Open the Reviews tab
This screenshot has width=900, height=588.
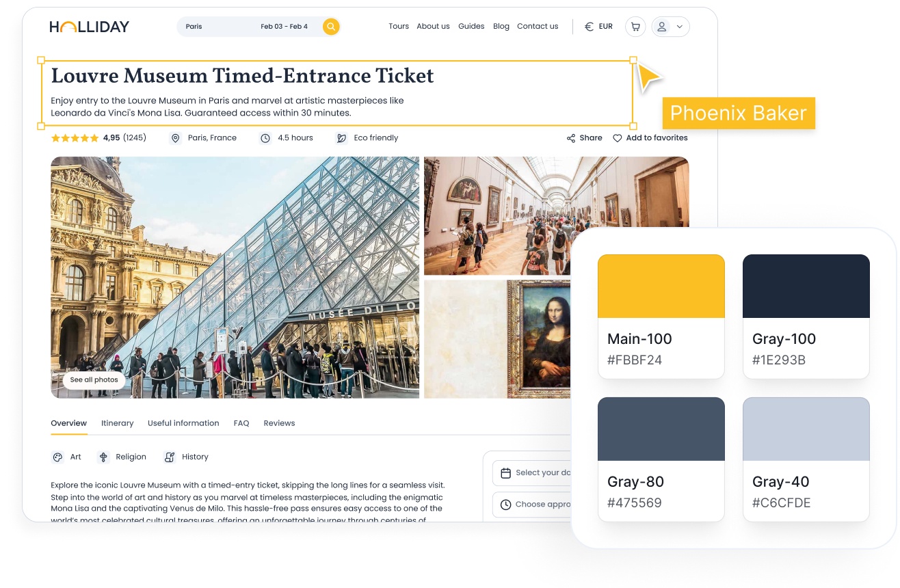pyautogui.click(x=279, y=423)
